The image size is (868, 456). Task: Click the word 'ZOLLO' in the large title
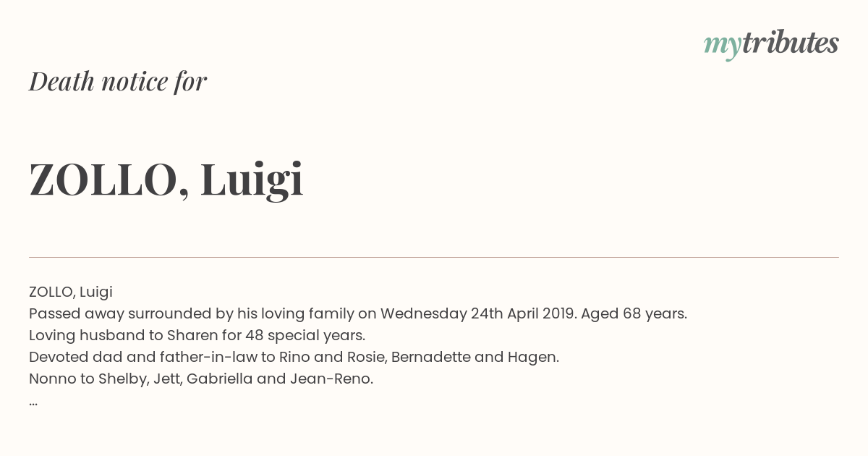(103, 180)
